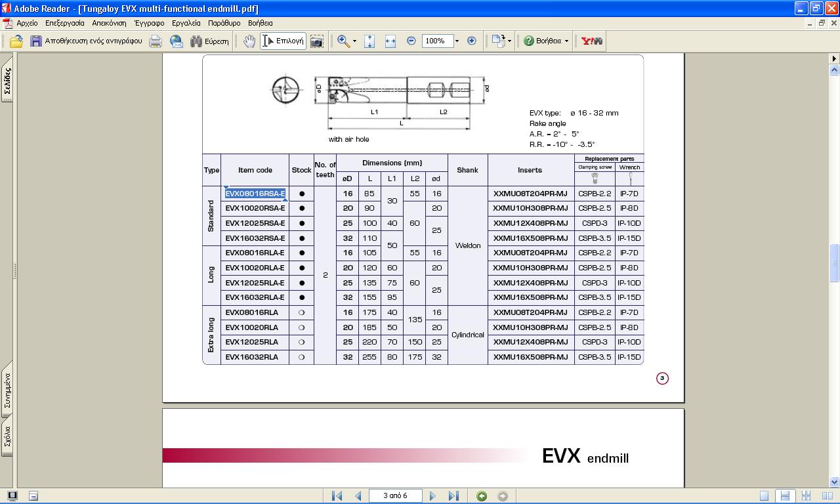Viewport: 840px width, 504px height.
Task: Click the scrollbar down arrow
Action: pos(834,482)
